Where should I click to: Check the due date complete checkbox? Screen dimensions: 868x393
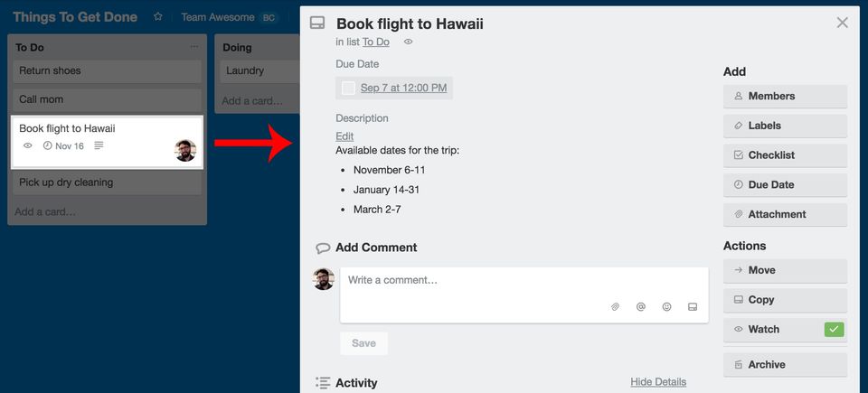(x=348, y=88)
